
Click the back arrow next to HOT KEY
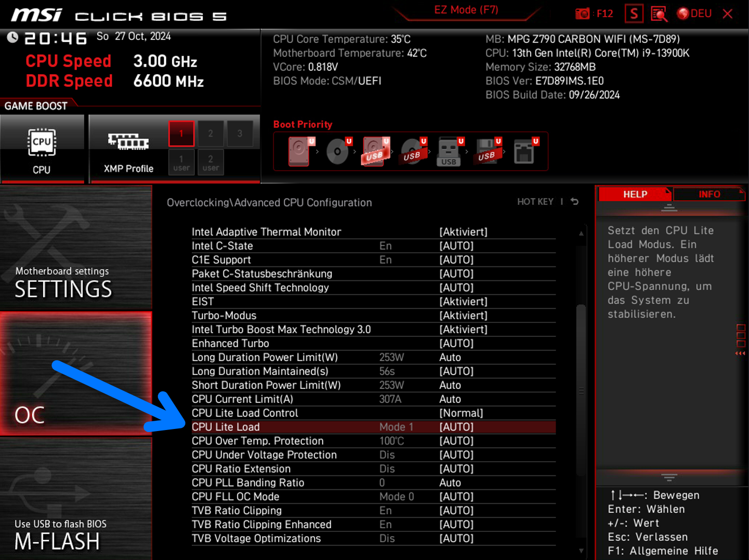(x=574, y=202)
